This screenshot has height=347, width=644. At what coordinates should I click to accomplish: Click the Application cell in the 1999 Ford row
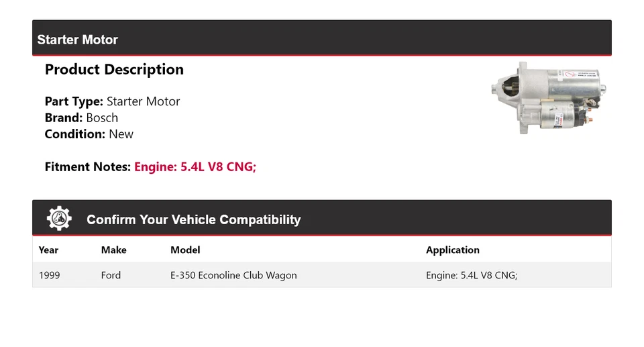click(x=471, y=275)
